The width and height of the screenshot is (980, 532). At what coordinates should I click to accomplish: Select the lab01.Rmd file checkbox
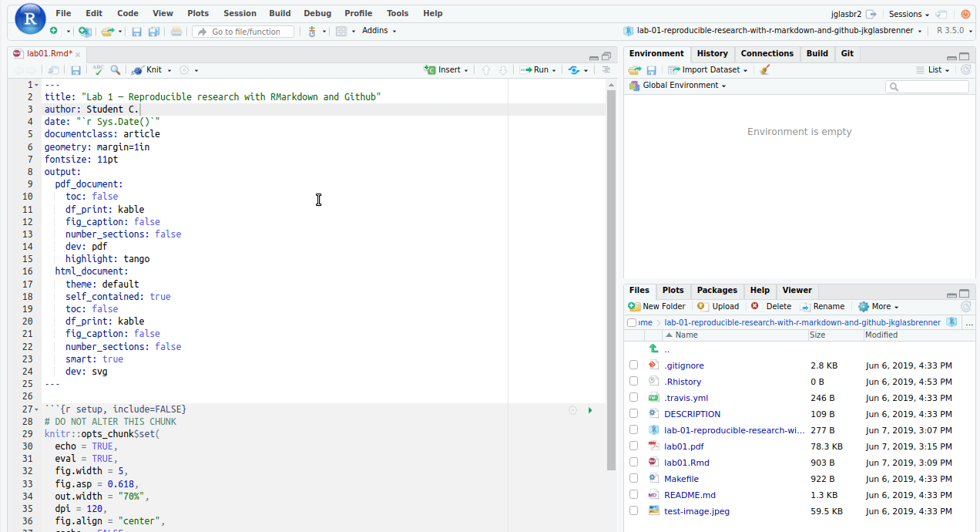(x=633, y=462)
